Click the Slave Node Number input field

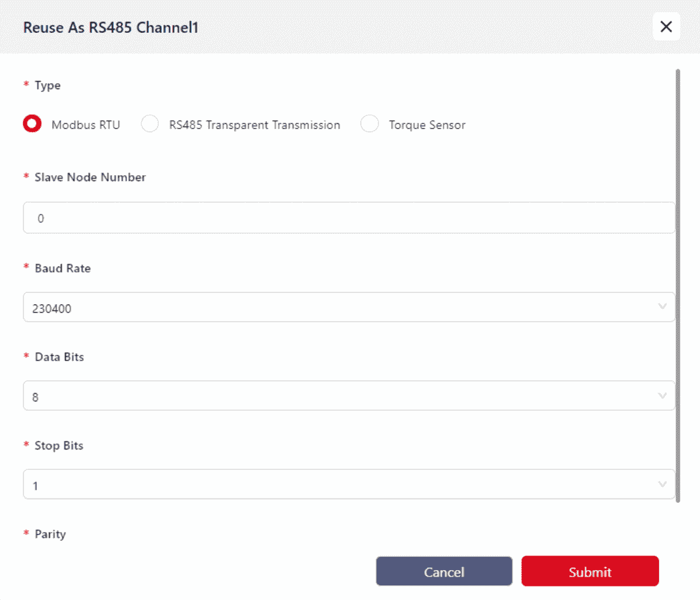pyautogui.click(x=349, y=218)
